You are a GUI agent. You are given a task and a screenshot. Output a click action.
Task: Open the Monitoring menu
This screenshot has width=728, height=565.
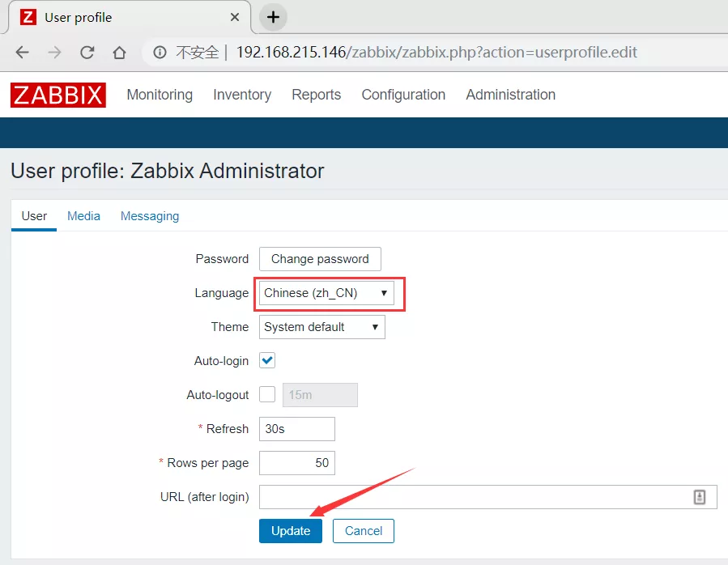(x=160, y=95)
